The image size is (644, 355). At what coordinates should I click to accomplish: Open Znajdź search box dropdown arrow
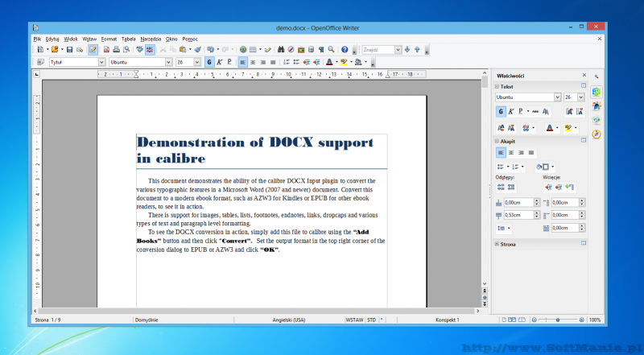(x=398, y=50)
